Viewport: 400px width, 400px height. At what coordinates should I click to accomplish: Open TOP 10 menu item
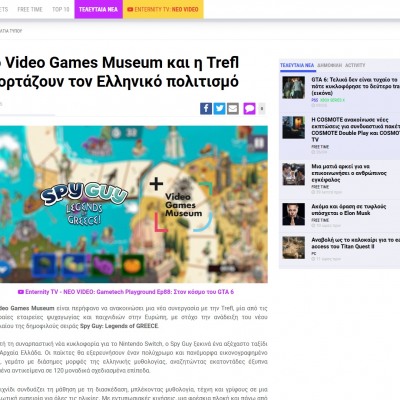click(x=61, y=9)
